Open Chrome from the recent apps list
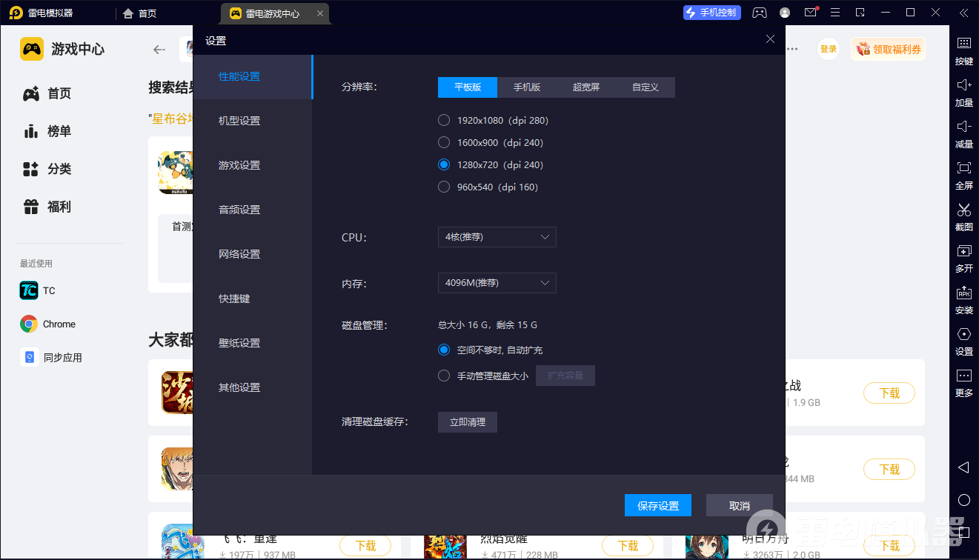Viewport: 979px width, 560px height. click(x=47, y=324)
